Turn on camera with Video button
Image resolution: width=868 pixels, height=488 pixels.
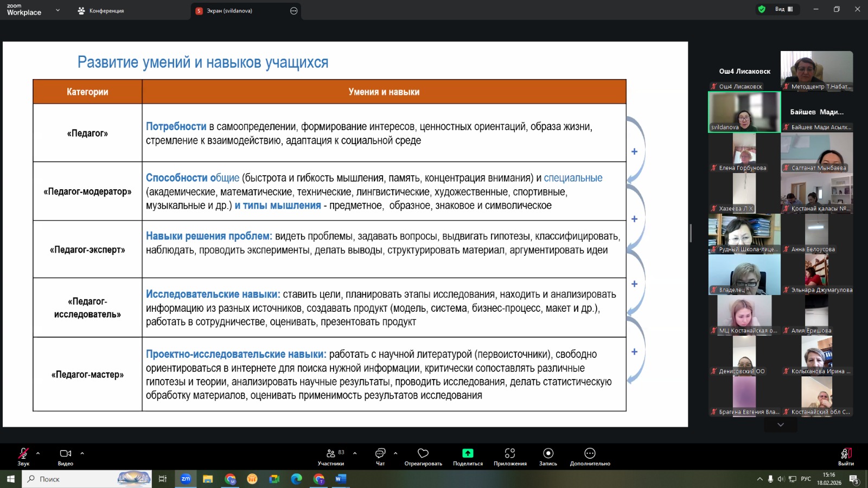click(66, 454)
